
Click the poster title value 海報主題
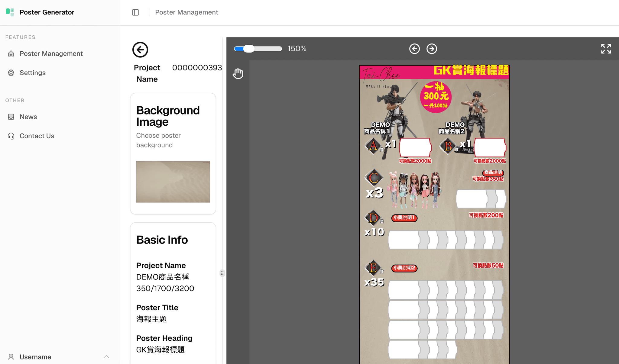[151, 319]
